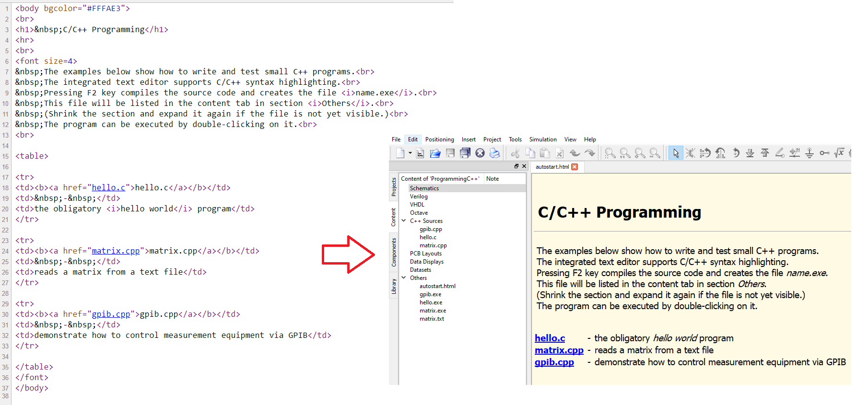Click the Print icon in toolbar
Viewport: 868px width, 405px height.
(494, 153)
